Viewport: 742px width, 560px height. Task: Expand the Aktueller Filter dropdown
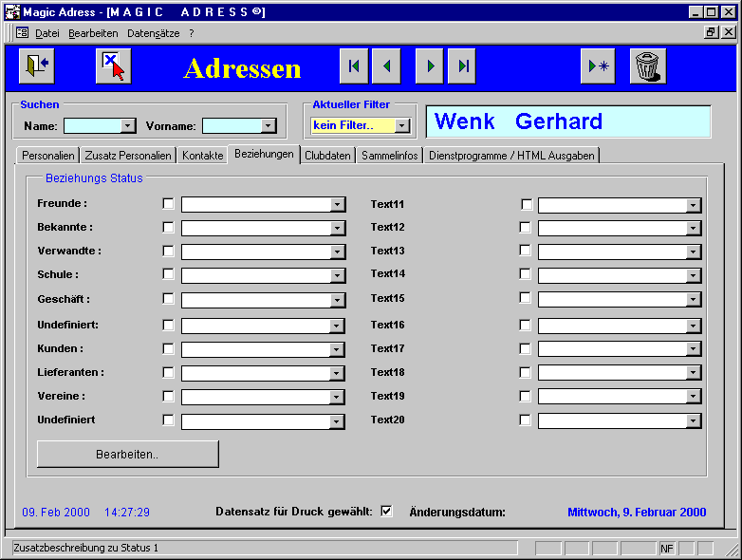402,125
